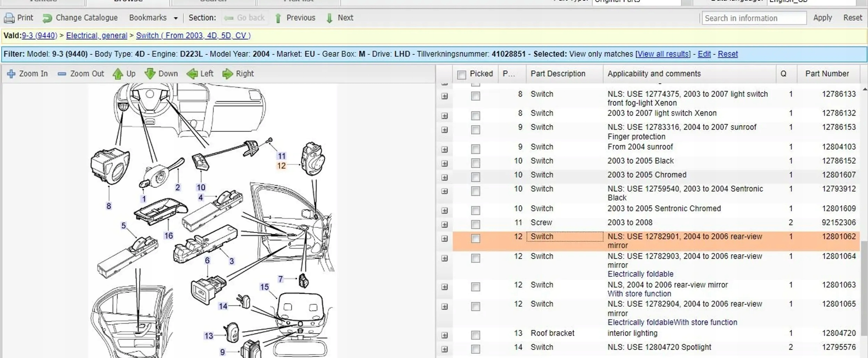Select callout number 7 in the diagram

281,279
